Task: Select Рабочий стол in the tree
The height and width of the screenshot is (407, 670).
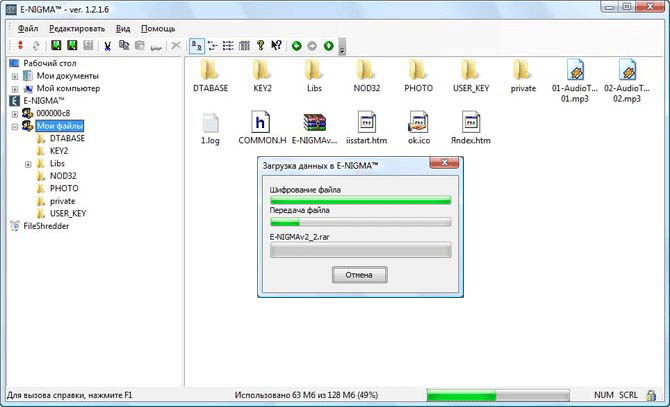Action: tap(50, 63)
